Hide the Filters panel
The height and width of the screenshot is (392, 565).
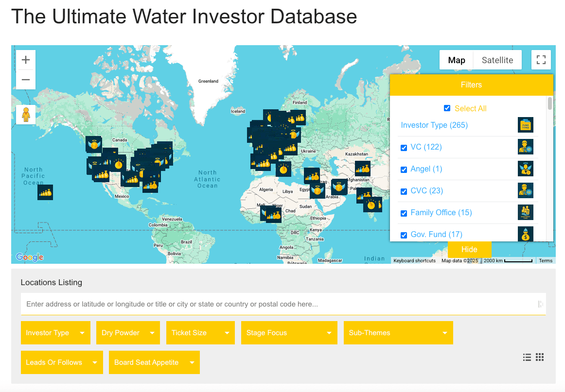(469, 249)
